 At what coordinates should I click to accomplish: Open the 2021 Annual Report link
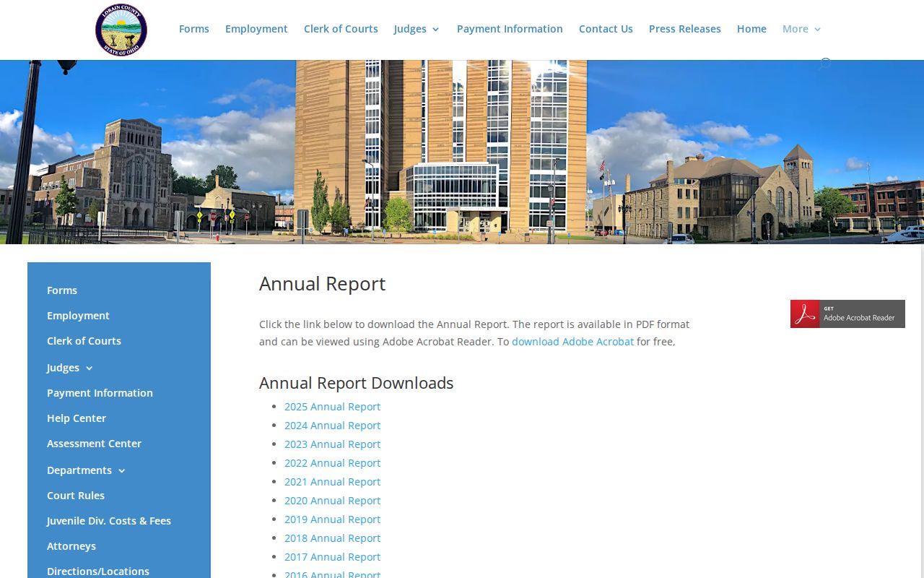(x=332, y=482)
